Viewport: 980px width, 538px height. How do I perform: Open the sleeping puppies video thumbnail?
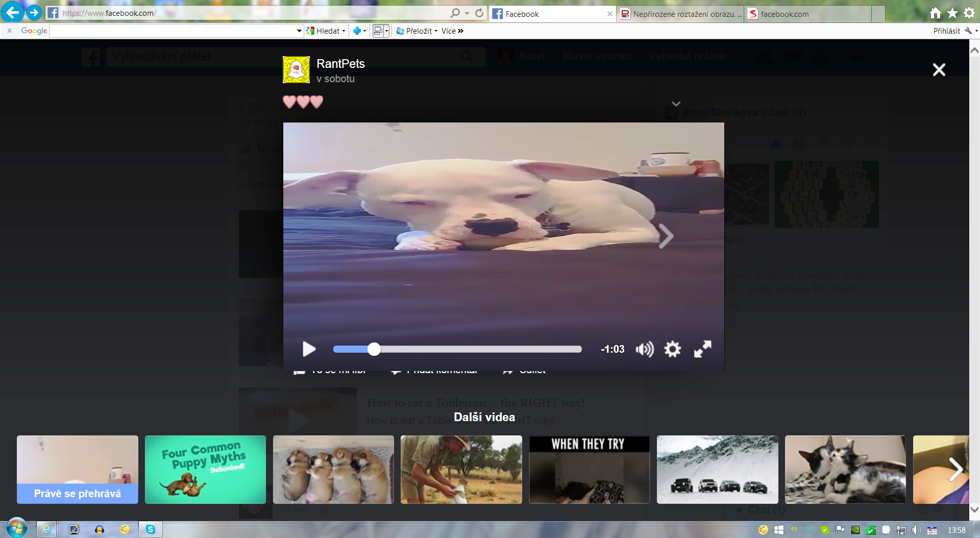pos(333,470)
